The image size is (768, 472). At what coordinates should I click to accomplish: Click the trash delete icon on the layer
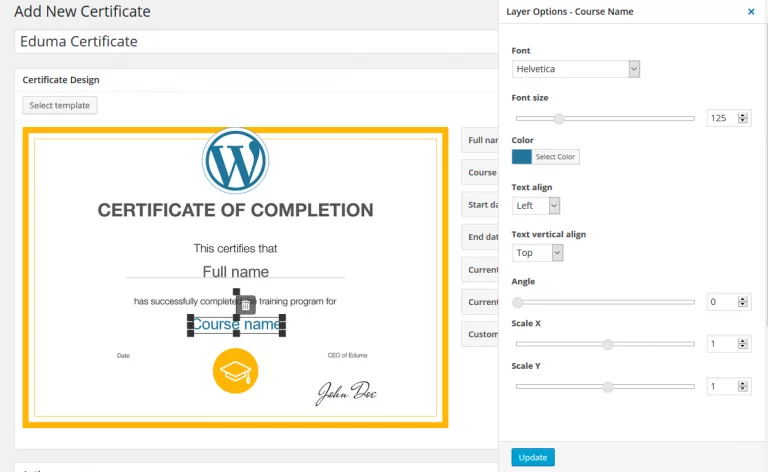(x=246, y=305)
